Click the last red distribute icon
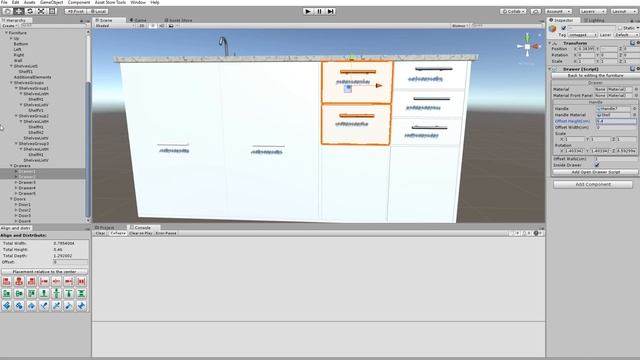The image size is (640, 360). click(82, 281)
